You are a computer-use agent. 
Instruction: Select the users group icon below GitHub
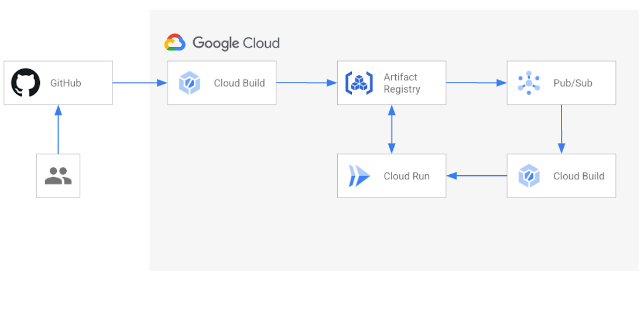58,176
